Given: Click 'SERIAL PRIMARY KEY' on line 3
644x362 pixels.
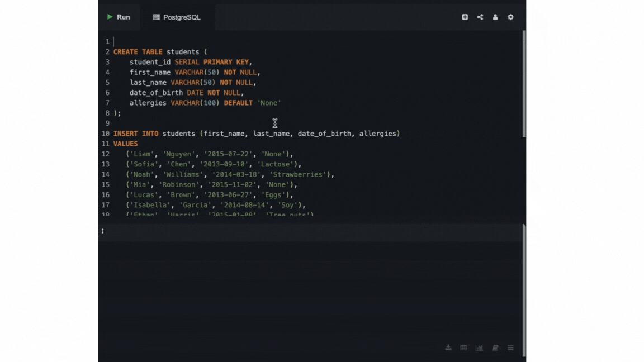Looking at the screenshot, I should 211,63.
